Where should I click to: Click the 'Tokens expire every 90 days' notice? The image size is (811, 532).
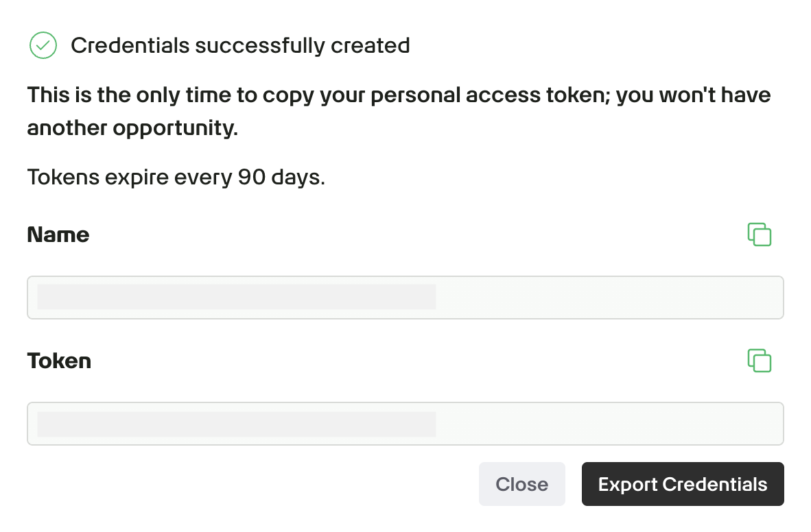(176, 178)
